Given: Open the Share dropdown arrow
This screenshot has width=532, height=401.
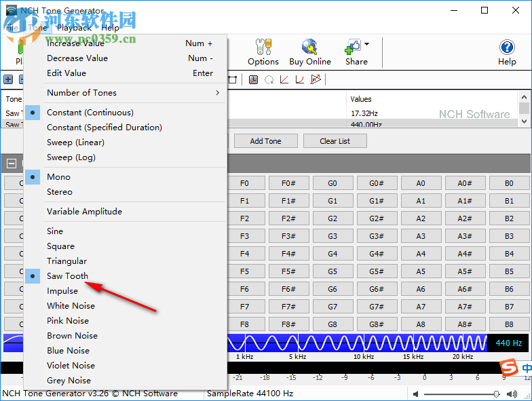Looking at the screenshot, I should coord(367,45).
